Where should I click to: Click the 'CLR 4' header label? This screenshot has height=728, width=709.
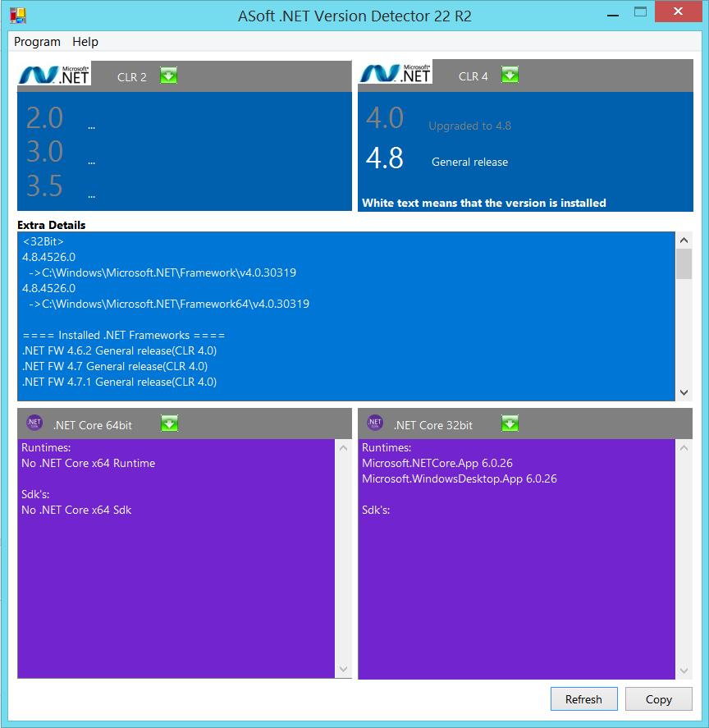[473, 76]
